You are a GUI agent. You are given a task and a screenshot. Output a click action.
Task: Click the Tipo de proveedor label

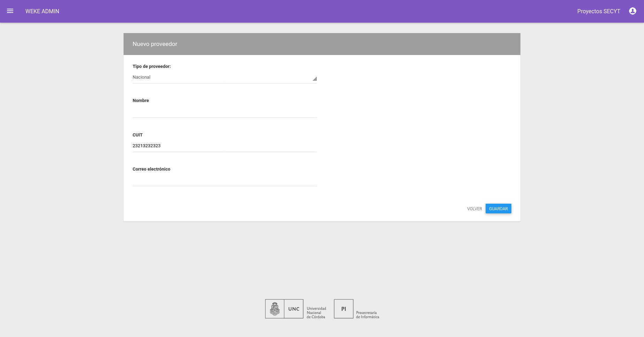(152, 66)
